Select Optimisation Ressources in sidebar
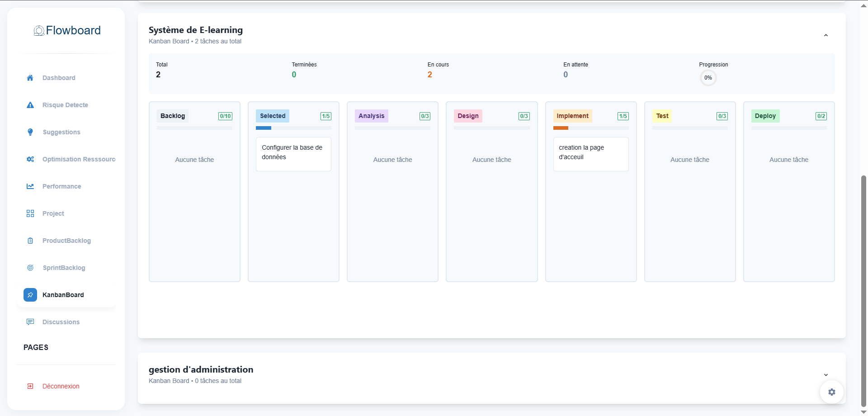868x416 pixels. (66, 159)
